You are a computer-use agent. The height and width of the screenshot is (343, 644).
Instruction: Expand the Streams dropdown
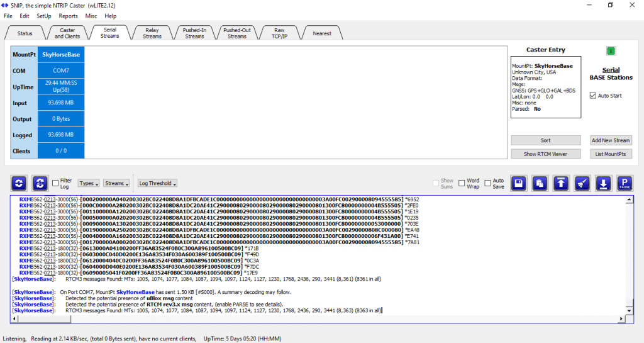point(116,183)
